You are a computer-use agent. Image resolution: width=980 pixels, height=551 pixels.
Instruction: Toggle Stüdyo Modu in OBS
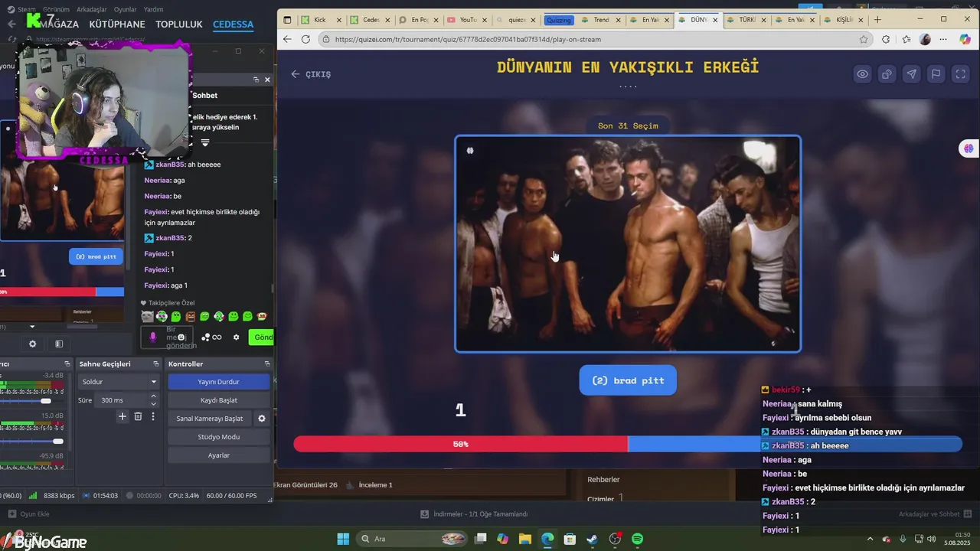(x=218, y=437)
